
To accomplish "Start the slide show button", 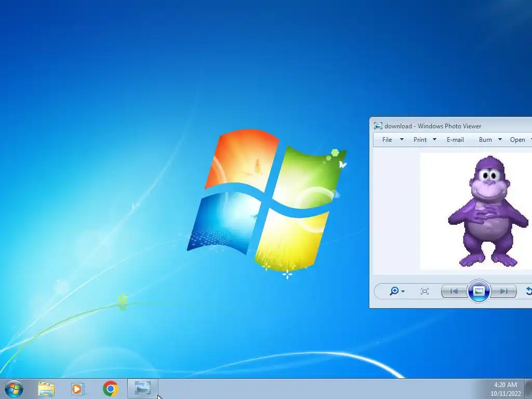I will tap(478, 291).
